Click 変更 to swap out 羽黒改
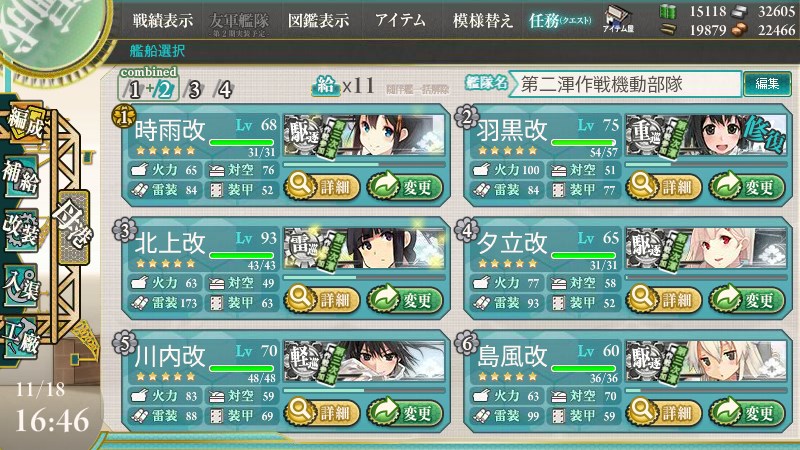Screen dimensions: 800x450 click(747, 187)
